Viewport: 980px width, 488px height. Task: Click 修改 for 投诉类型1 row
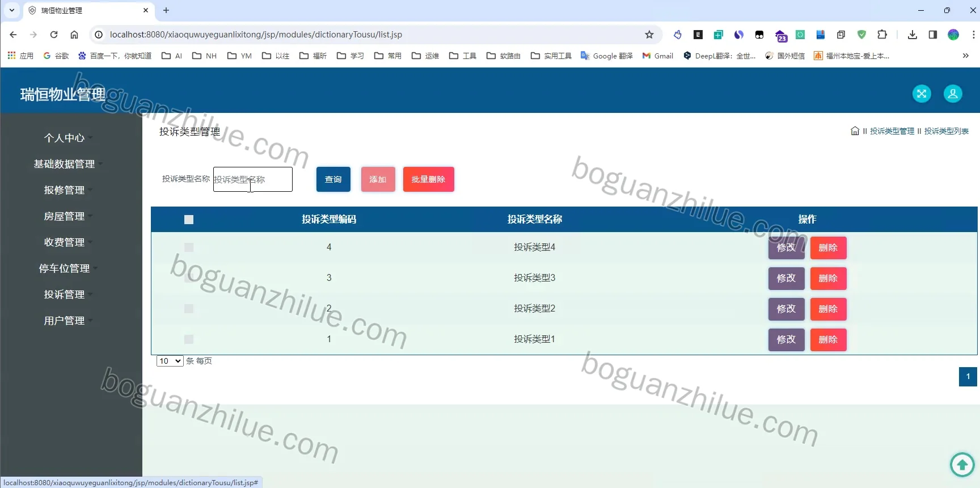(x=787, y=339)
